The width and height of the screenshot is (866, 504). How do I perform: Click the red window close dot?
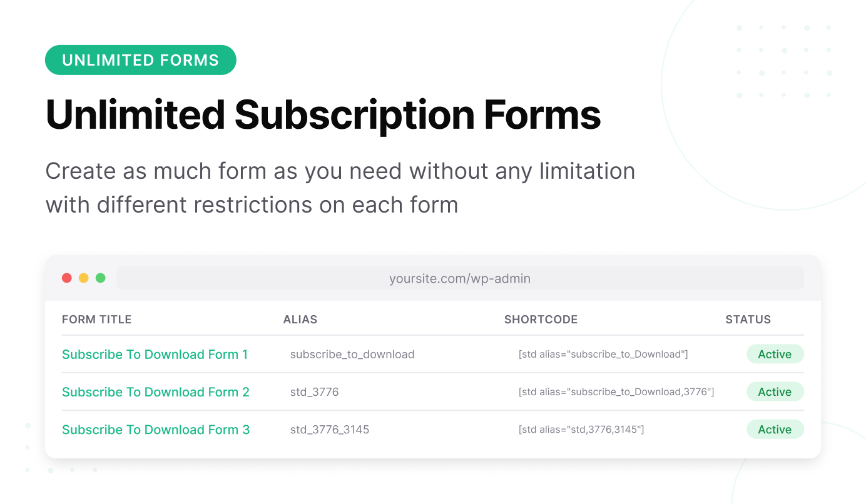67,278
